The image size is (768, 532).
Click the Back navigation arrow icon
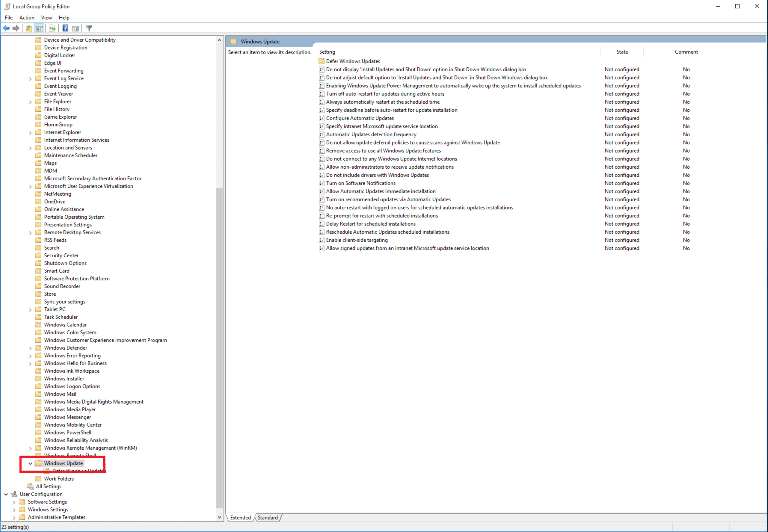tap(6, 28)
